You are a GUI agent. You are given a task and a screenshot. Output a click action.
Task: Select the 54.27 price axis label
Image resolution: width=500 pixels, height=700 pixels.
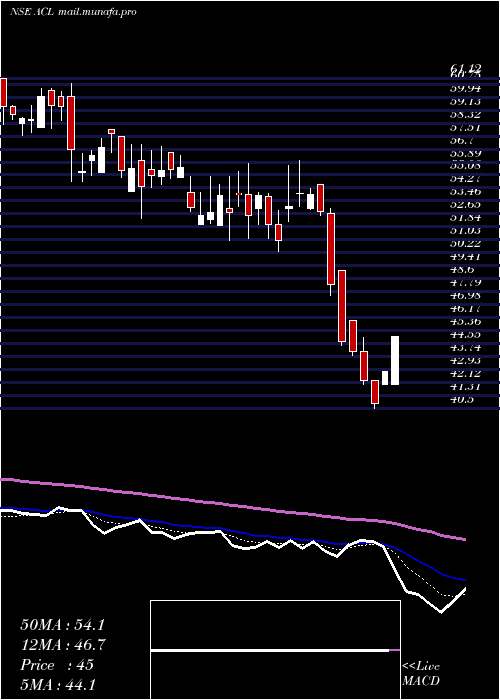pyautogui.click(x=466, y=179)
